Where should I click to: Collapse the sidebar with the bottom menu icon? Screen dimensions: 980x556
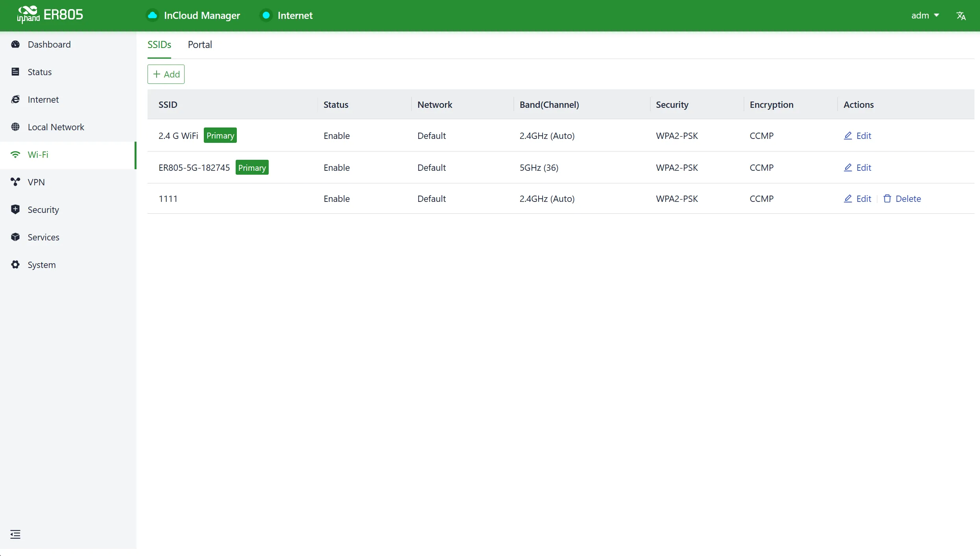tap(15, 534)
